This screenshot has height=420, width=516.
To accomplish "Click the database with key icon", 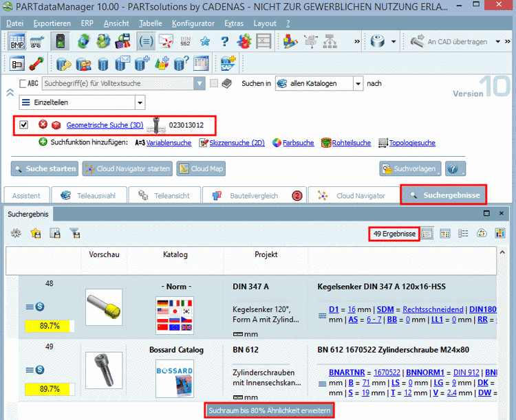I will [63, 64].
